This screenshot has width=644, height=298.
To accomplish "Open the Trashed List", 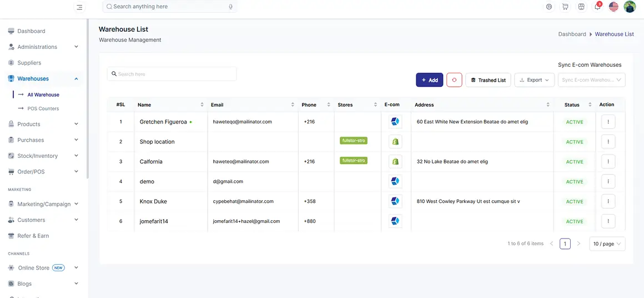I will pyautogui.click(x=488, y=80).
